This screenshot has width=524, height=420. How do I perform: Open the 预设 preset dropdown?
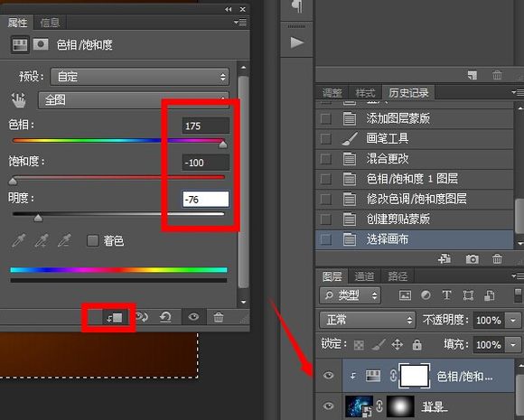[140, 77]
